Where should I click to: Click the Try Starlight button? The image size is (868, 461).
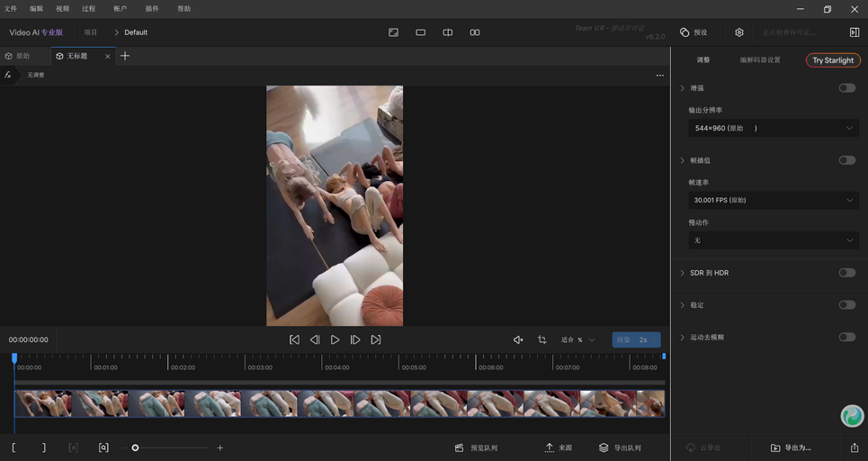click(x=833, y=60)
